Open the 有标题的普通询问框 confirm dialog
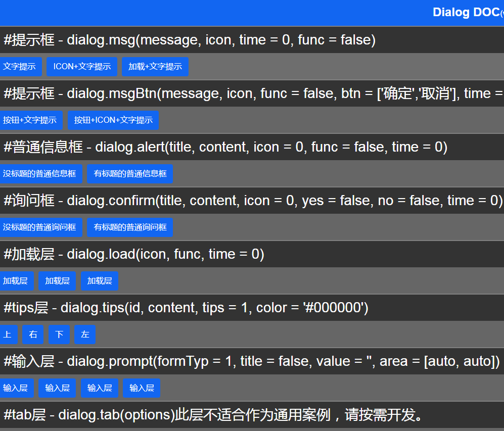The width and height of the screenshot is (504, 431). [x=129, y=227]
